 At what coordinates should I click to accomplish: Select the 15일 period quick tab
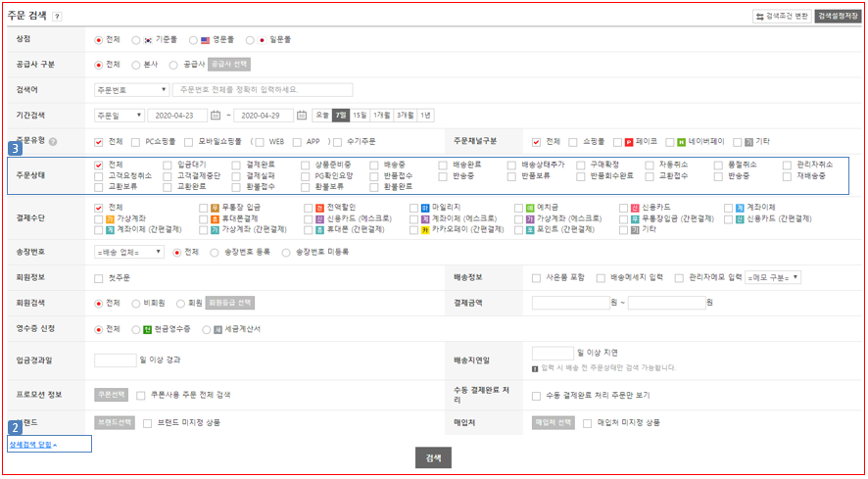360,116
